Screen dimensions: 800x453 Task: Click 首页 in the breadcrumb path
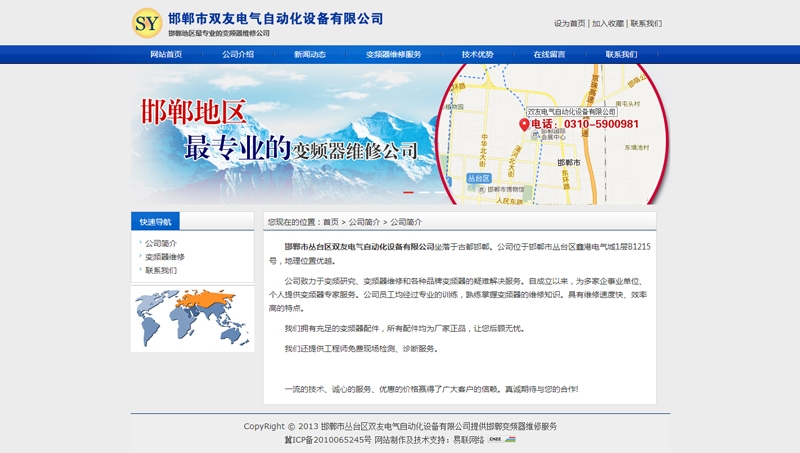pos(330,222)
